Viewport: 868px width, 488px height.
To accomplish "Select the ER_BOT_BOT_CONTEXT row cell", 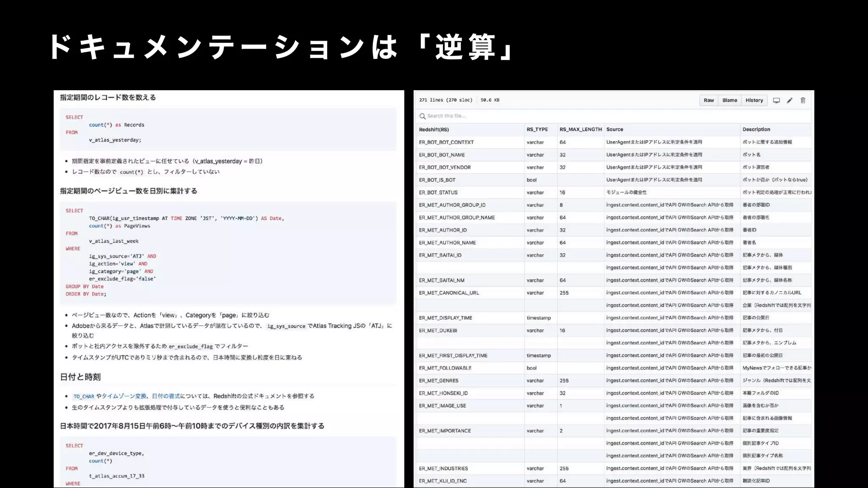I will (446, 142).
